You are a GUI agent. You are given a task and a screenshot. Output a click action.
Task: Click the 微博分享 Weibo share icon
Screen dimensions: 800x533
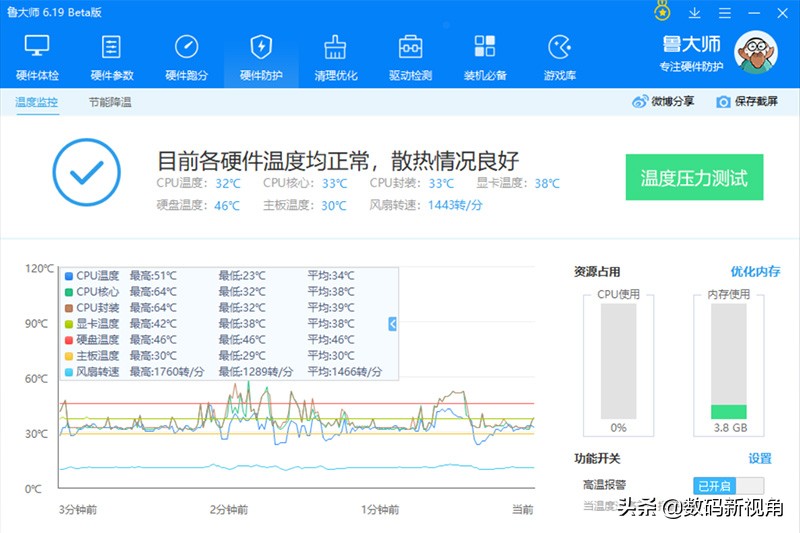(640, 101)
